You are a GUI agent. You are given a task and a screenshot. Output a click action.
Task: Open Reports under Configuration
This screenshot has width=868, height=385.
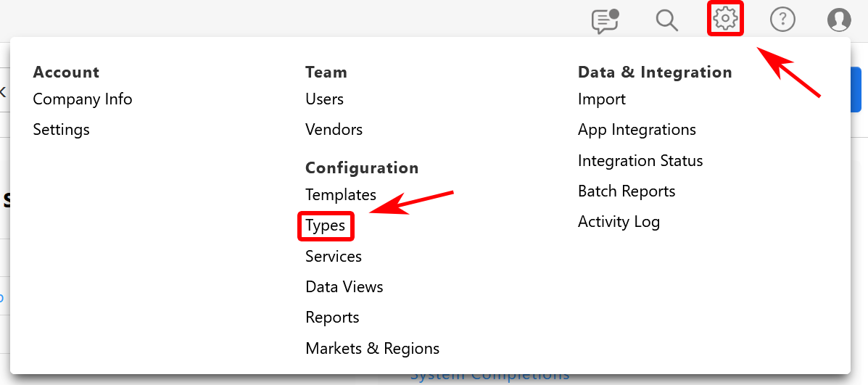coord(332,318)
